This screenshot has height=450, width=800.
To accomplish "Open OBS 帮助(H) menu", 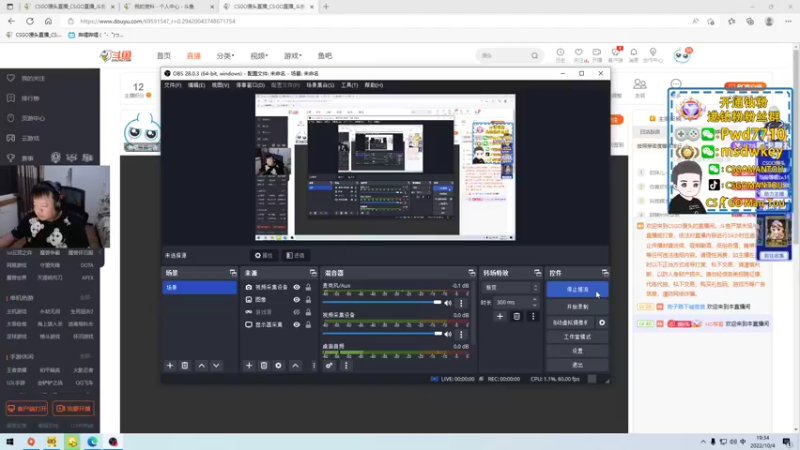I will point(373,85).
